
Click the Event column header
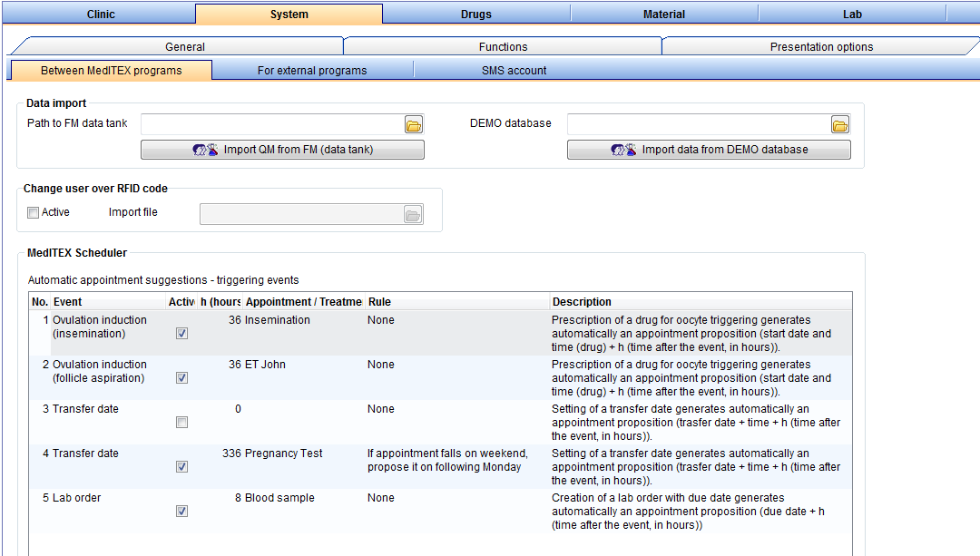coord(108,302)
